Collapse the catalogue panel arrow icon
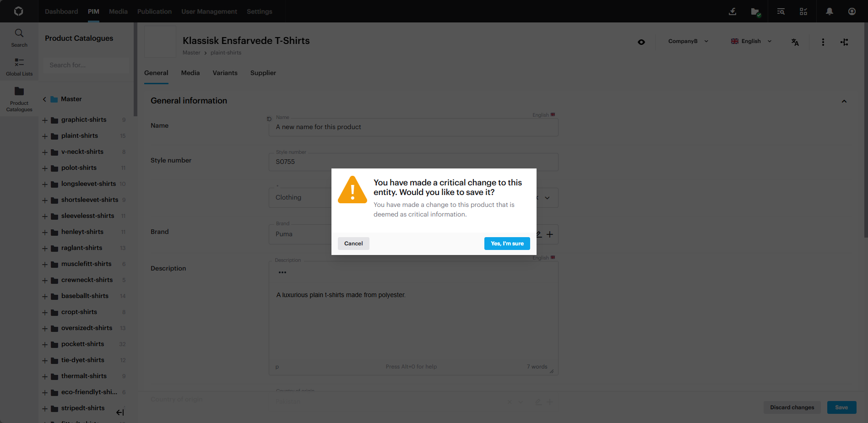This screenshot has width=868, height=423. [x=120, y=412]
